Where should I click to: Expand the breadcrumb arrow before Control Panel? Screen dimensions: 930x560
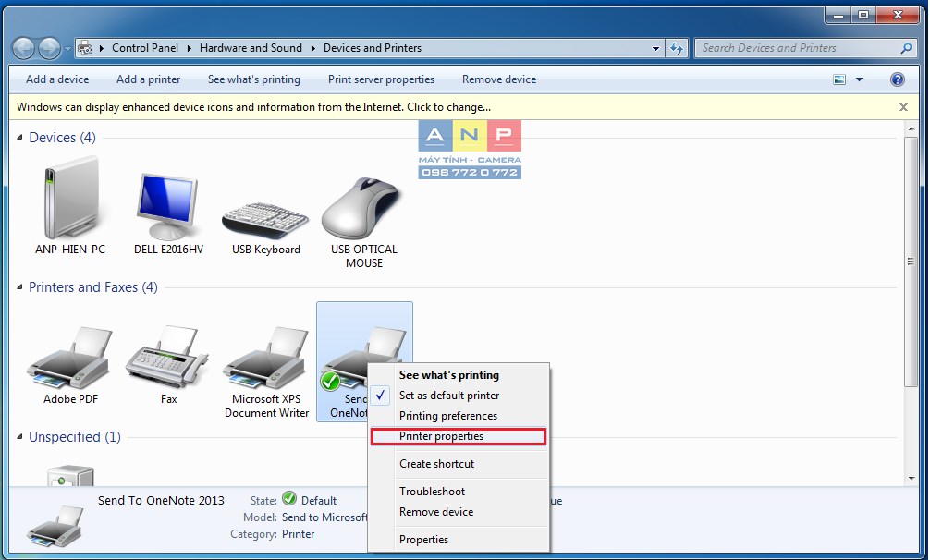(102, 48)
